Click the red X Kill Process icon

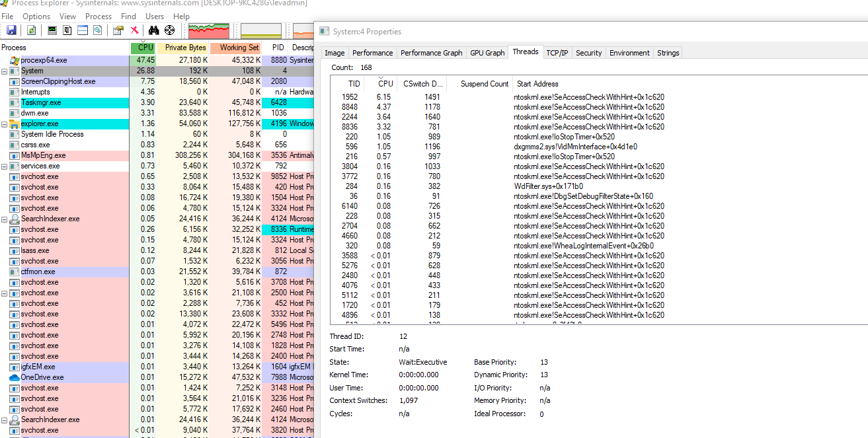click(x=134, y=30)
